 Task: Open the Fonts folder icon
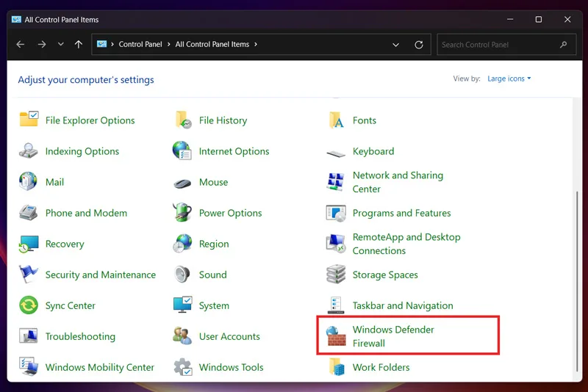click(336, 120)
